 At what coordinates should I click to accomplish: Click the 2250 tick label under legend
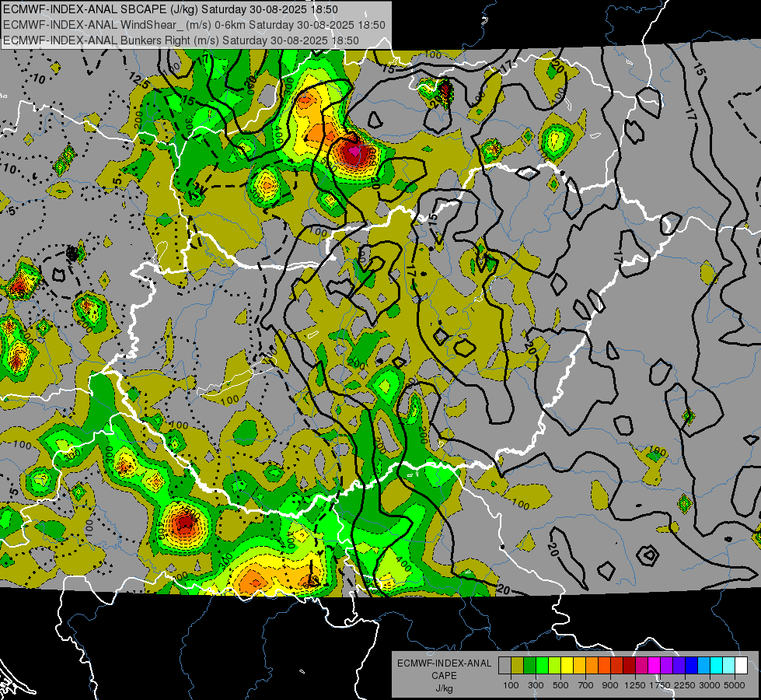tap(685, 685)
